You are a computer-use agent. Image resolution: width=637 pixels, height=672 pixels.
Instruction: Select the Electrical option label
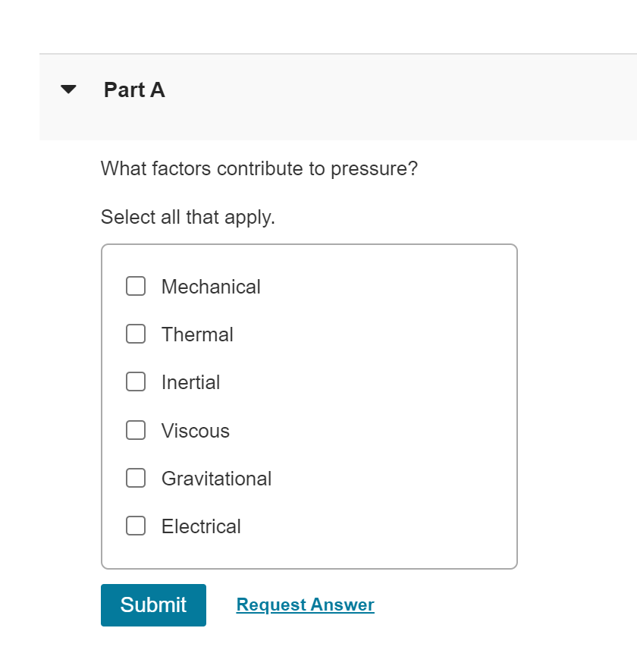click(x=200, y=526)
